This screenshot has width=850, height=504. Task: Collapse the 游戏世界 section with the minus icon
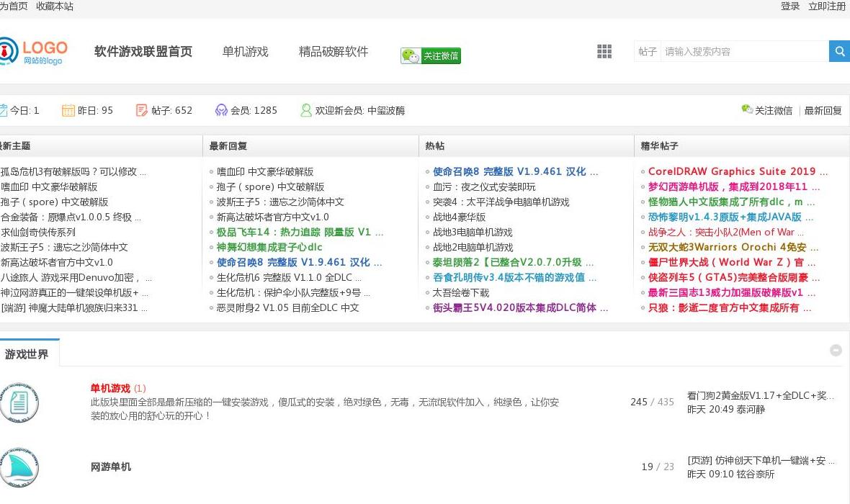[836, 350]
